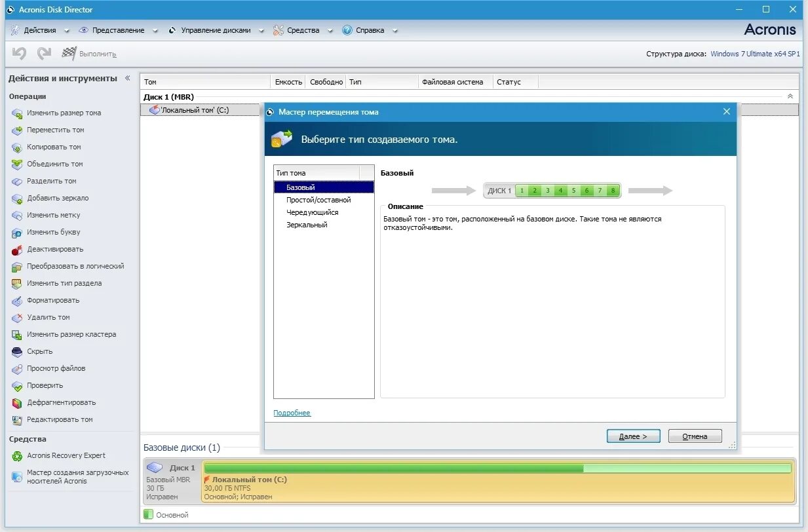The width and height of the screenshot is (808, 532).
Task: Click the green Основной legend swatch
Action: (147, 515)
